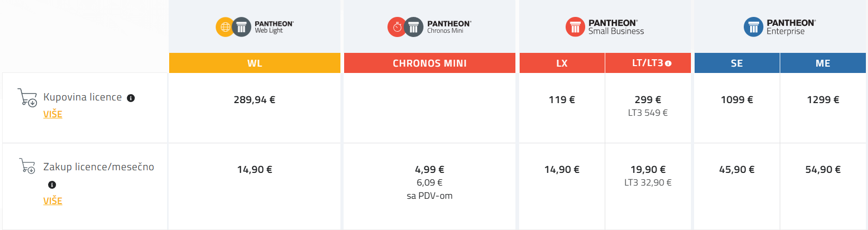Screen dimensions: 868x230
Task: Click the cart icon beside Zakup licence/mesečno
Action: (x=27, y=166)
